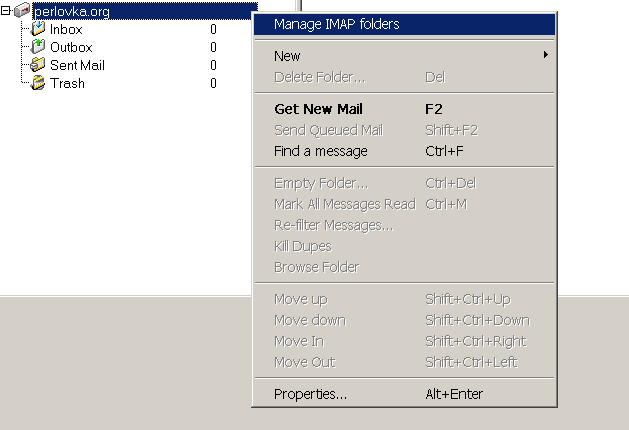Expand the New submenu arrow
Image resolution: width=629 pixels, height=430 pixels.
(x=545, y=55)
